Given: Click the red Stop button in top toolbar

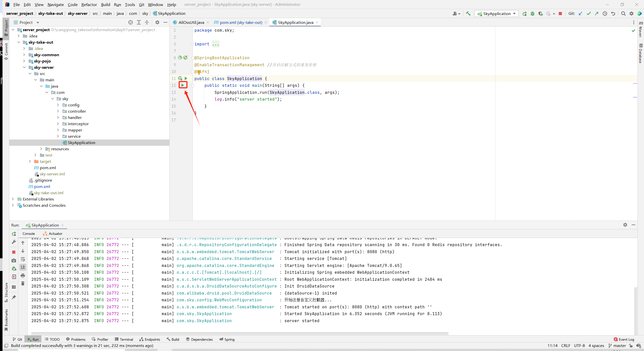Looking at the screenshot, I should (560, 14).
